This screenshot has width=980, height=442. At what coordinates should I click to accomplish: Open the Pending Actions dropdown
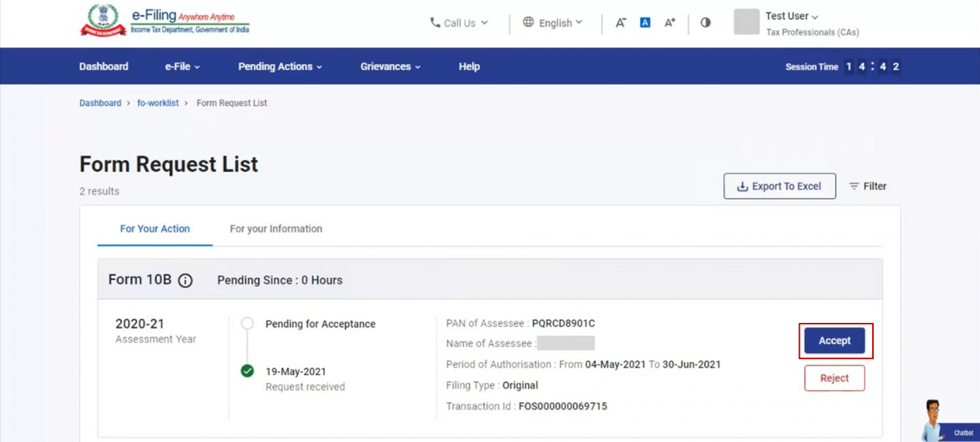click(279, 66)
